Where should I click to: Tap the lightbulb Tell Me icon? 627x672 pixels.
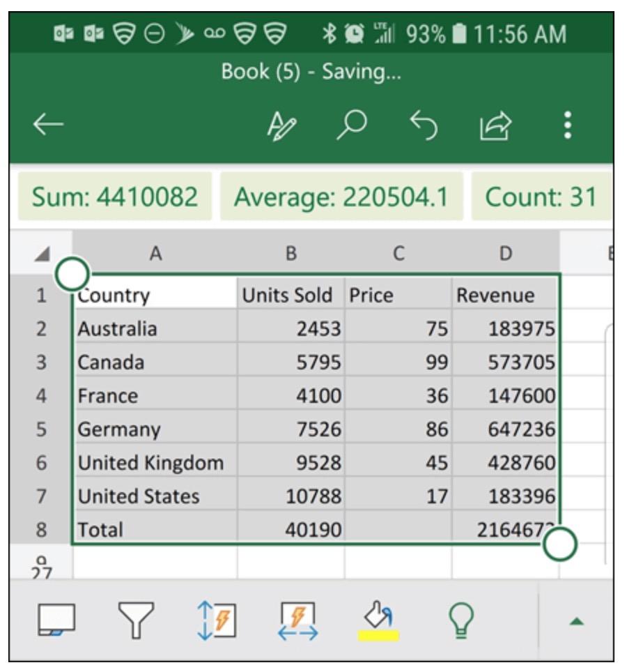461,620
